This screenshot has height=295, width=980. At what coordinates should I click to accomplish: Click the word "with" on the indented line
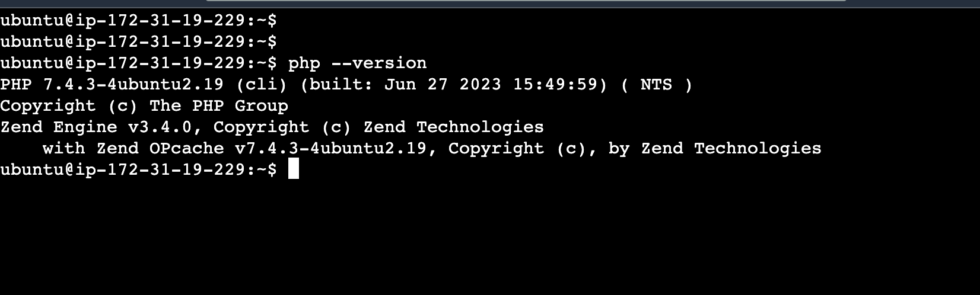click(63, 148)
